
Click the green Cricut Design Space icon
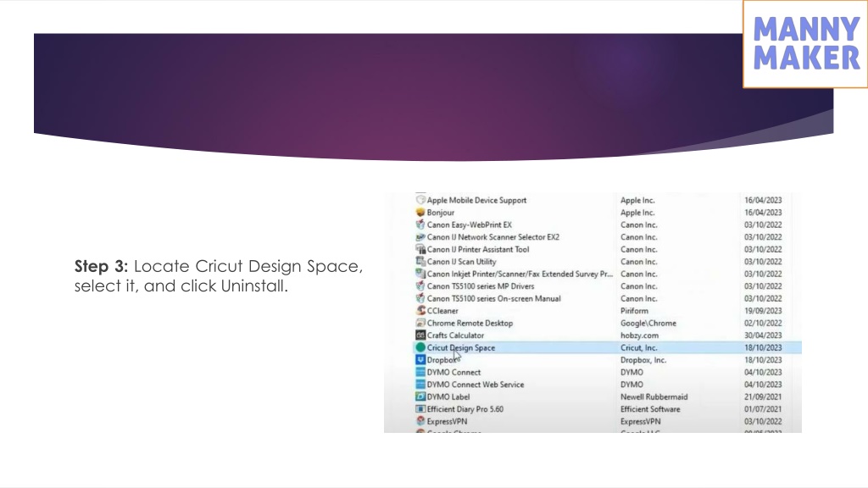point(420,347)
